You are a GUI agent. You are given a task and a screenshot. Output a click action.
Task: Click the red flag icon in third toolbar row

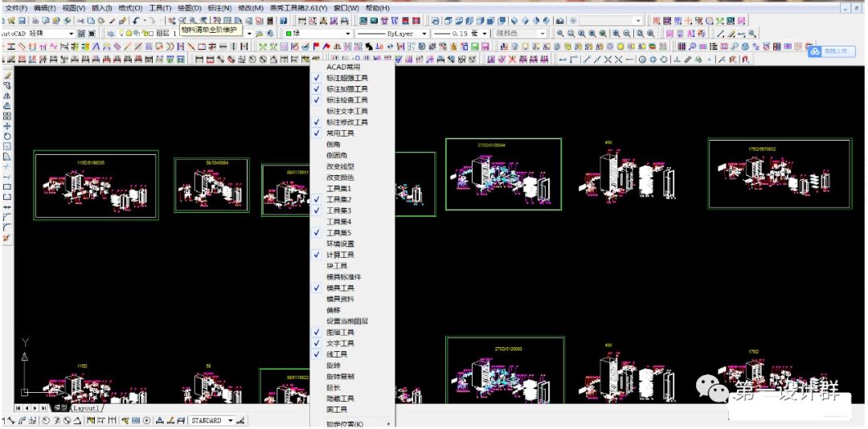pos(316,47)
